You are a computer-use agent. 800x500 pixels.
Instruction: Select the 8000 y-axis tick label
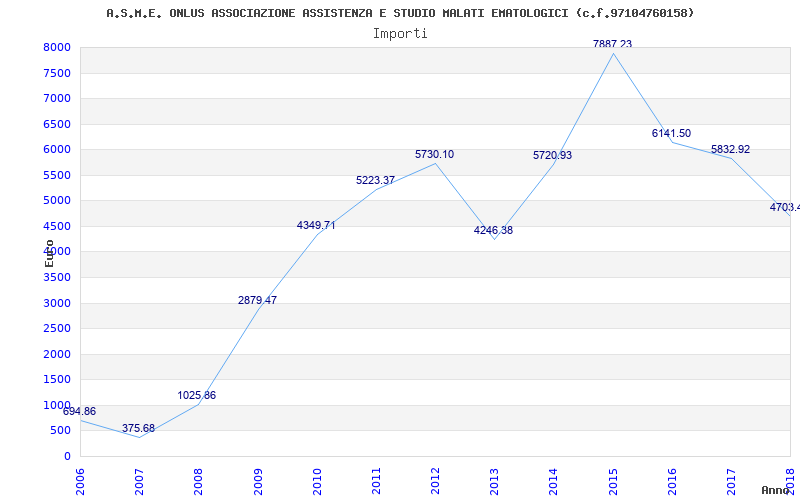coord(57,47)
